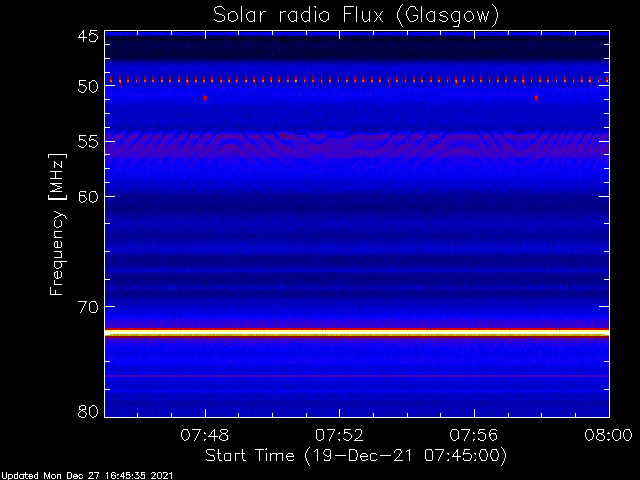This screenshot has width=640, height=480.
Task: Click the red marker near 07:48 at 51 MHz
Action: click(x=205, y=98)
